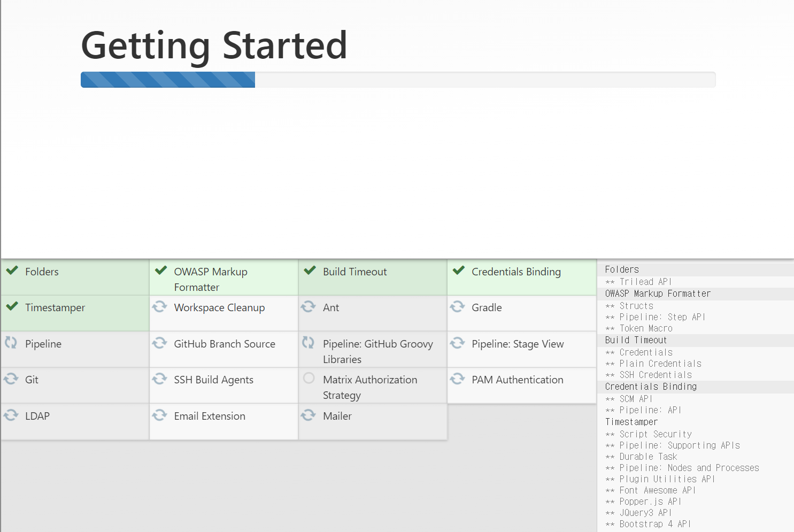Click the SSH Credentials log line

(649, 375)
